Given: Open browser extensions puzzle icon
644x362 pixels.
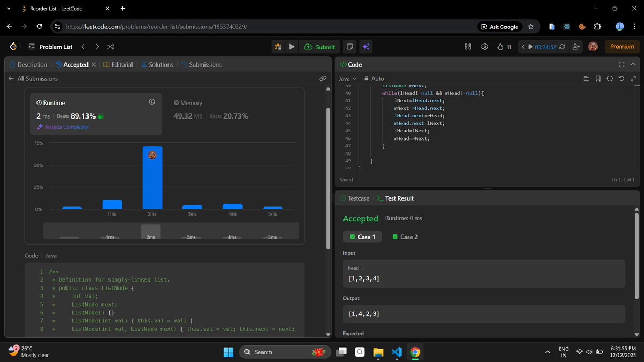Looking at the screenshot, I should coord(597,26).
